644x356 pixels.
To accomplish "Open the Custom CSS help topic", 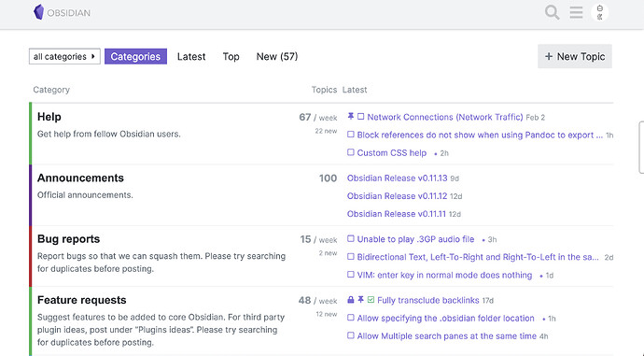I will pyautogui.click(x=391, y=153).
